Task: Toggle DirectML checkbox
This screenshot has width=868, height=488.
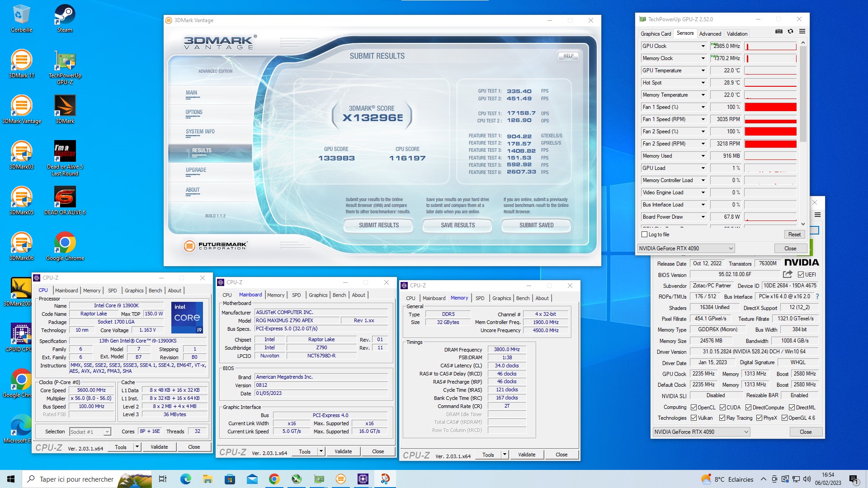Action: 792,408
